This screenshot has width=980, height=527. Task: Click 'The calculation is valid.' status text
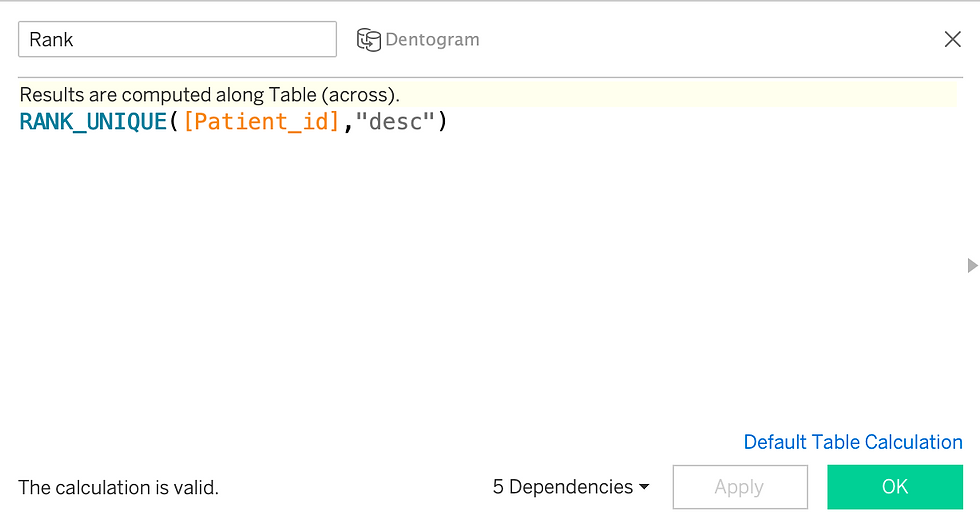(119, 488)
